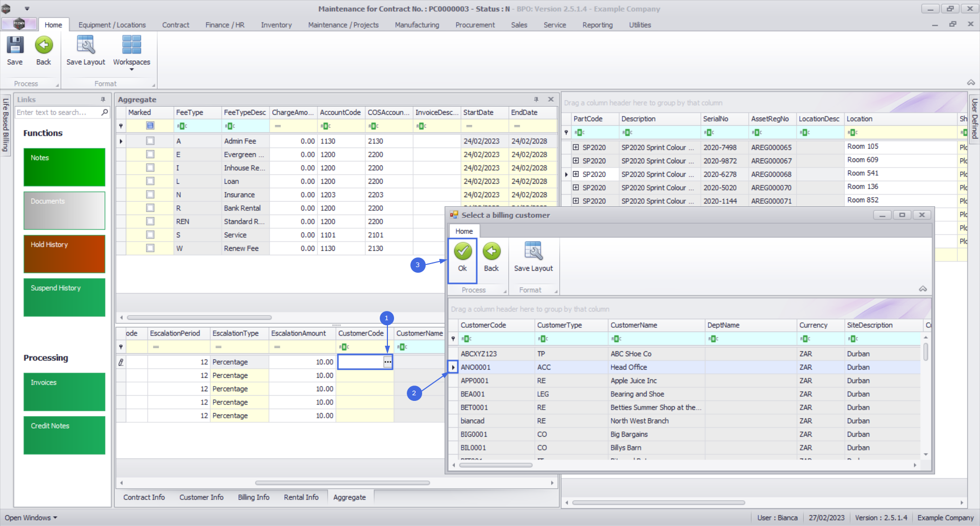Open the quick access toolbar dropdown arrow
Image resolution: width=980 pixels, height=526 pixels.
pos(27,9)
